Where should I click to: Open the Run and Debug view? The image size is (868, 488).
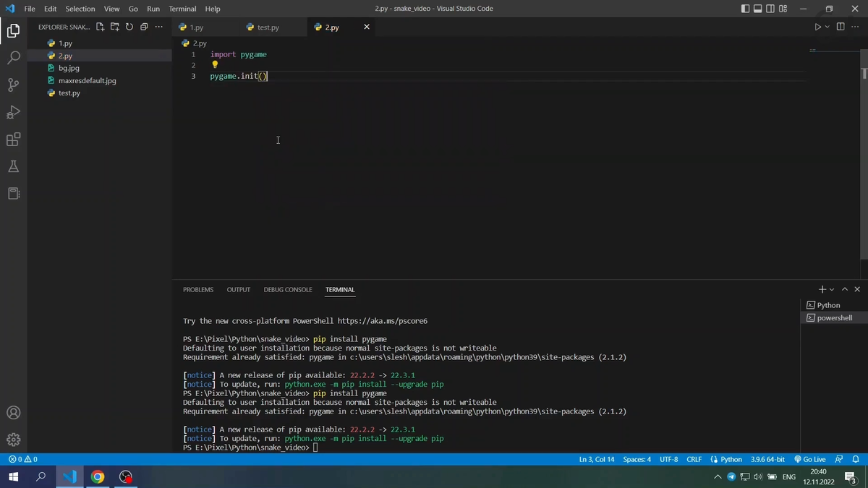point(13,112)
